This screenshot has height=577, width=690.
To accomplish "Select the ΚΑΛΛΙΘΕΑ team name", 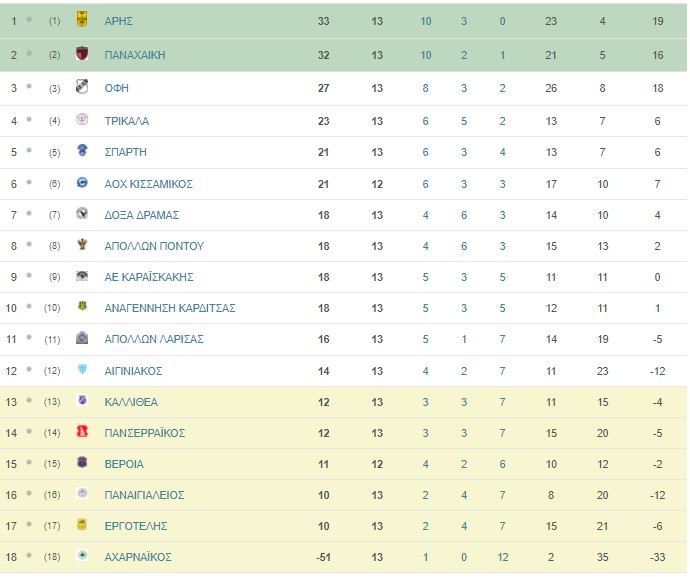I will 131,402.
